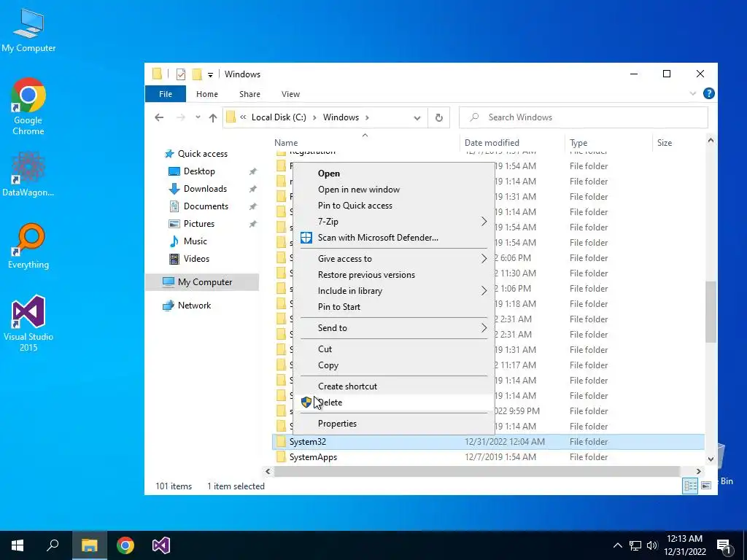
Task: Open taskbar search magnifier
Action: [53, 545]
